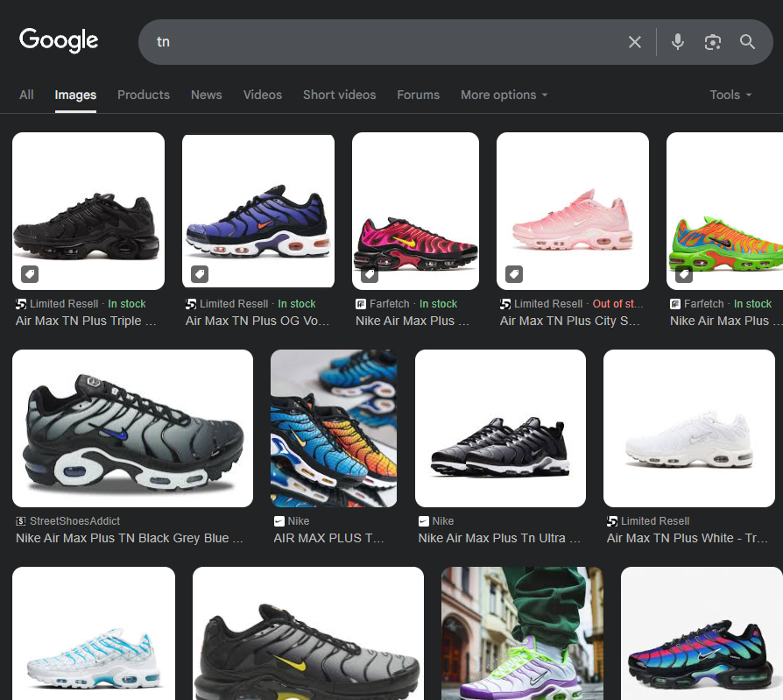Viewport: 783px width, 700px height.
Task: Click the StreetShoesAddict favicon
Action: (x=21, y=521)
